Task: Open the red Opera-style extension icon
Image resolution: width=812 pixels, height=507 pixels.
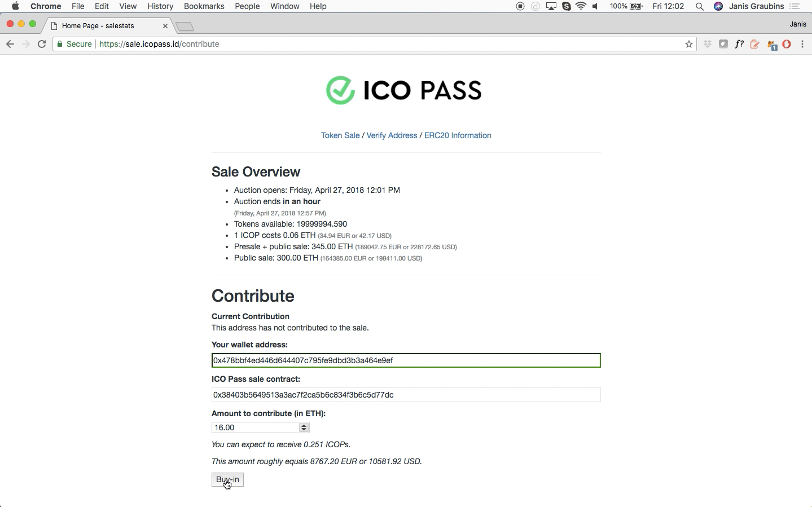Action: [787, 44]
